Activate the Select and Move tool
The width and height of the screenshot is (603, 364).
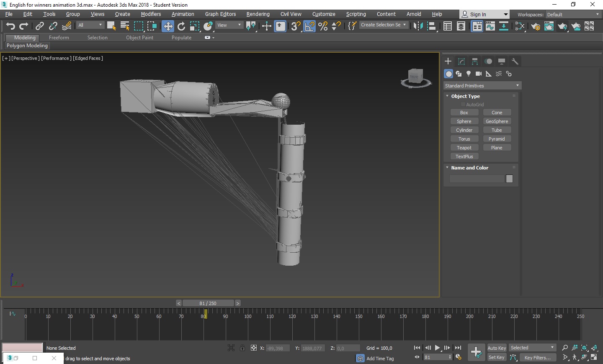tap(168, 26)
